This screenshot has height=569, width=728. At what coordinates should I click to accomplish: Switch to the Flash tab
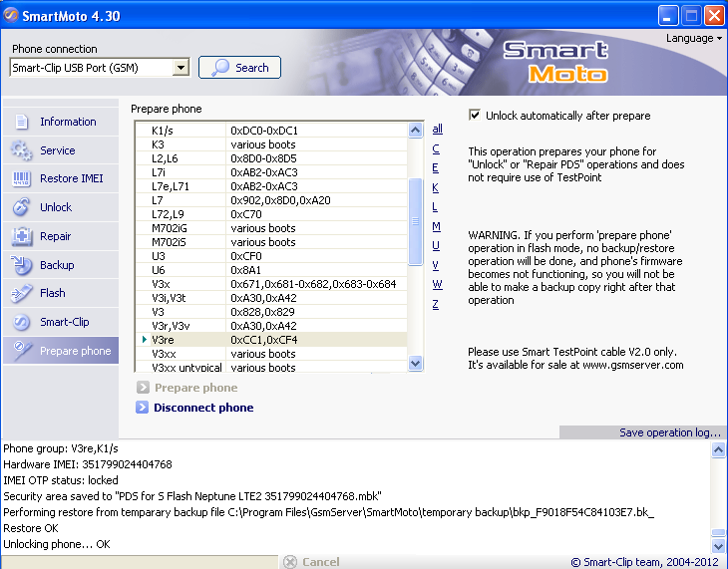[x=61, y=293]
